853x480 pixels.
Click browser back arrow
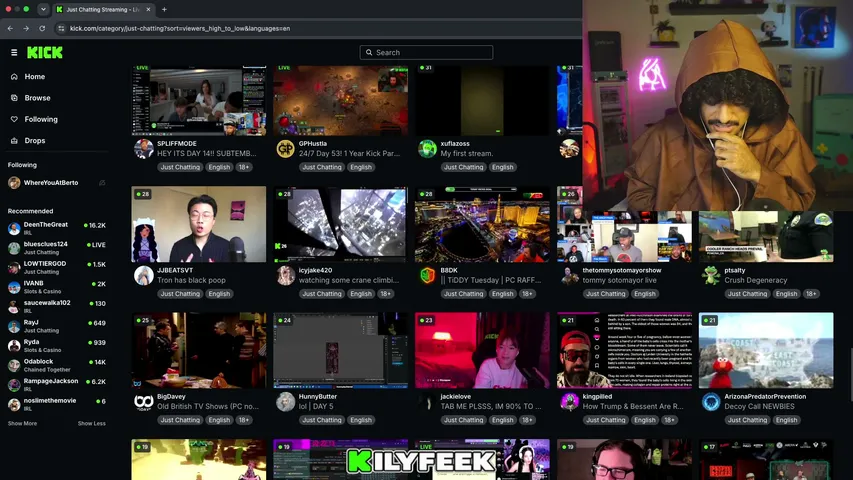[10, 28]
